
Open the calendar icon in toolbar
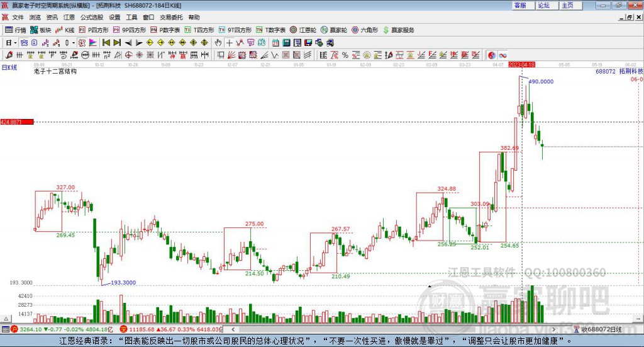point(275,43)
